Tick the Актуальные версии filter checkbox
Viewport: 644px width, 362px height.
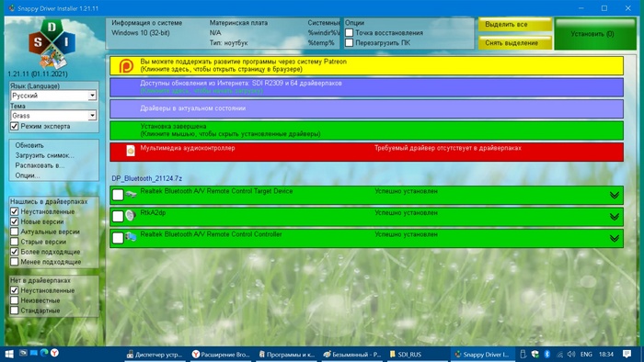click(x=15, y=232)
